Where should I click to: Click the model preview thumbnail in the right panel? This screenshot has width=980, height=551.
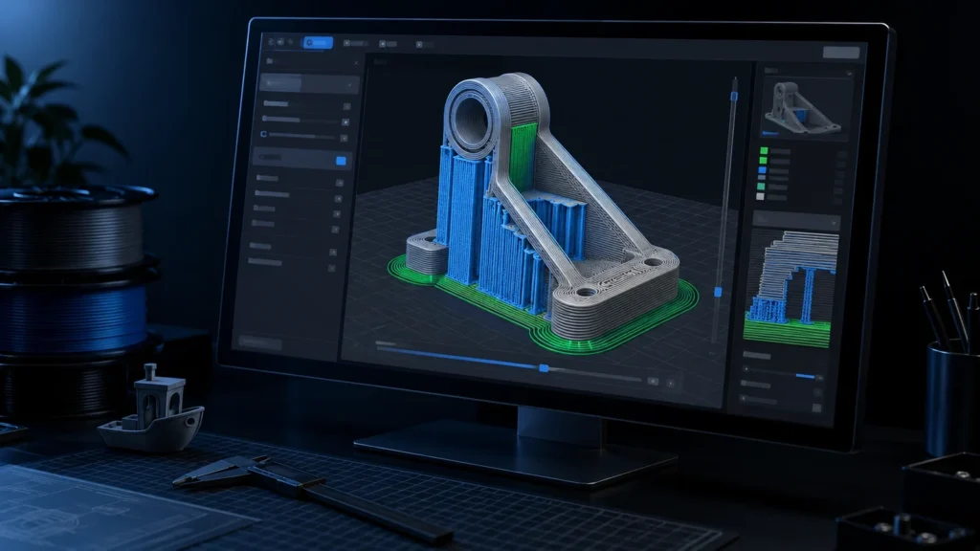pyautogui.click(x=806, y=107)
